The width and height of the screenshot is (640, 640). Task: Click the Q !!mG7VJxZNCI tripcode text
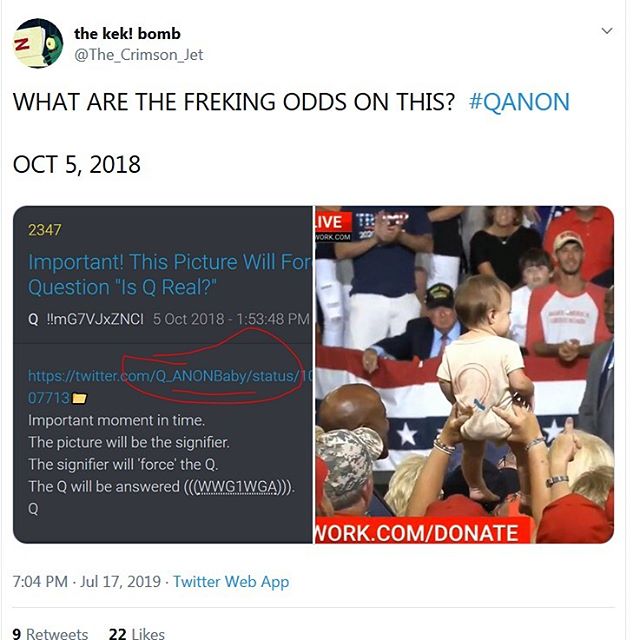click(x=86, y=319)
